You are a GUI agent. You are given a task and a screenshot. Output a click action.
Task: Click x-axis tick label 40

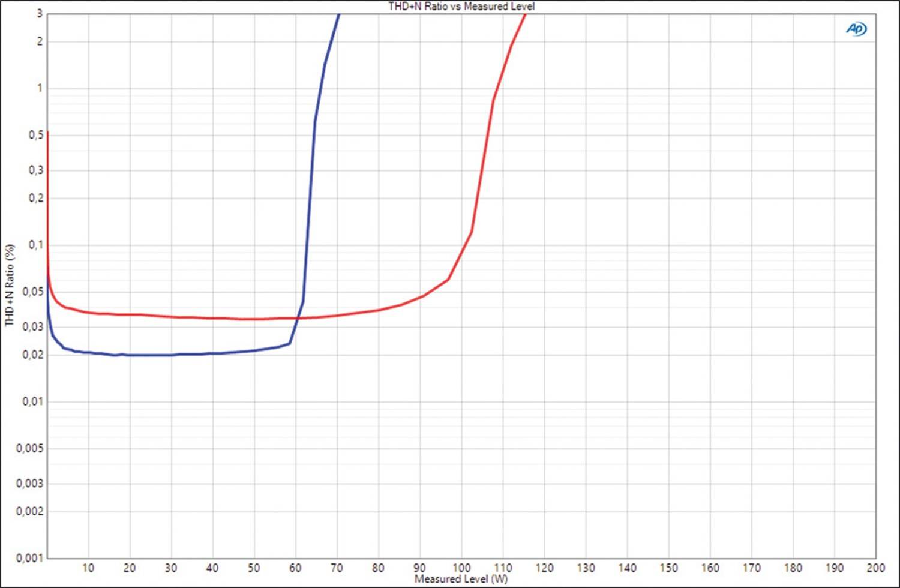212,568
